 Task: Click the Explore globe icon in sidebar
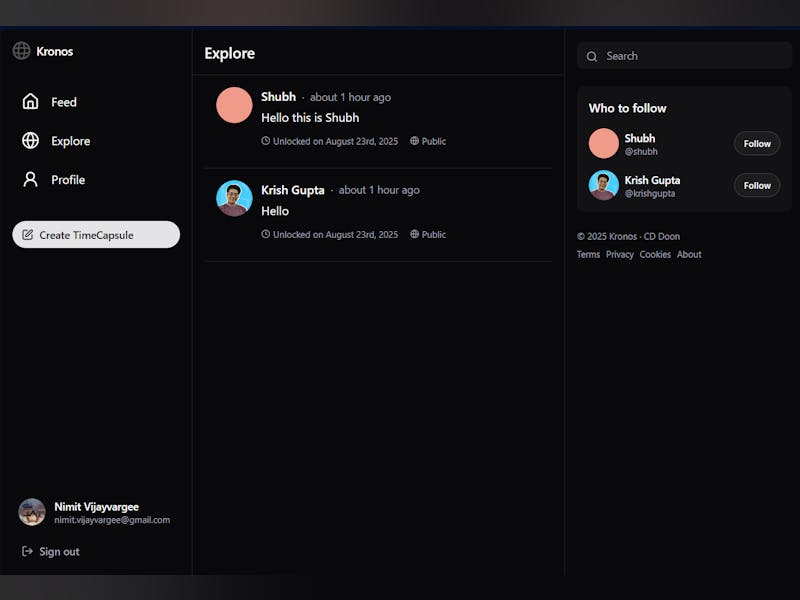coord(30,140)
